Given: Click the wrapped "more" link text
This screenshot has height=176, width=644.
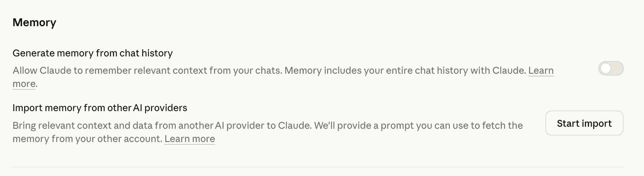Looking at the screenshot, I should click(x=24, y=84).
